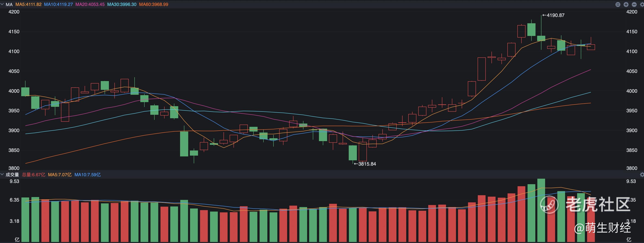This screenshot has width=644, height=243.
Task: Open the 成交量 indicator label menu
Action: pos(12,175)
